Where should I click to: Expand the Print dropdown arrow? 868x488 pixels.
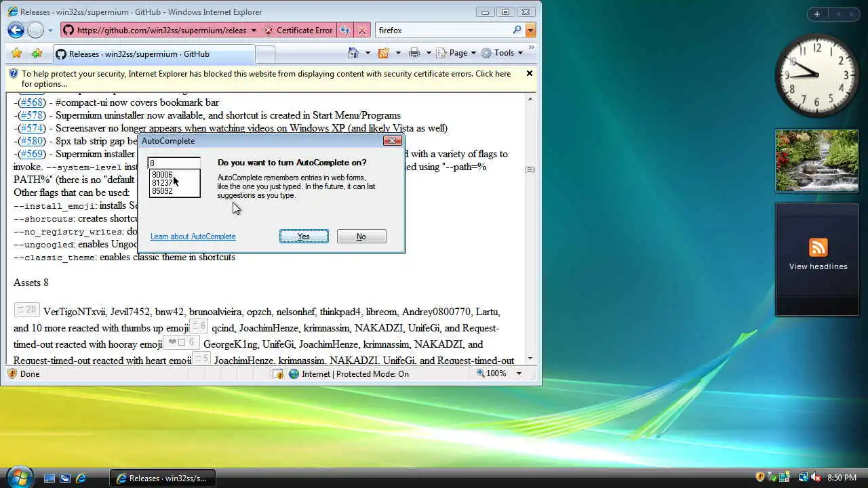tap(429, 53)
